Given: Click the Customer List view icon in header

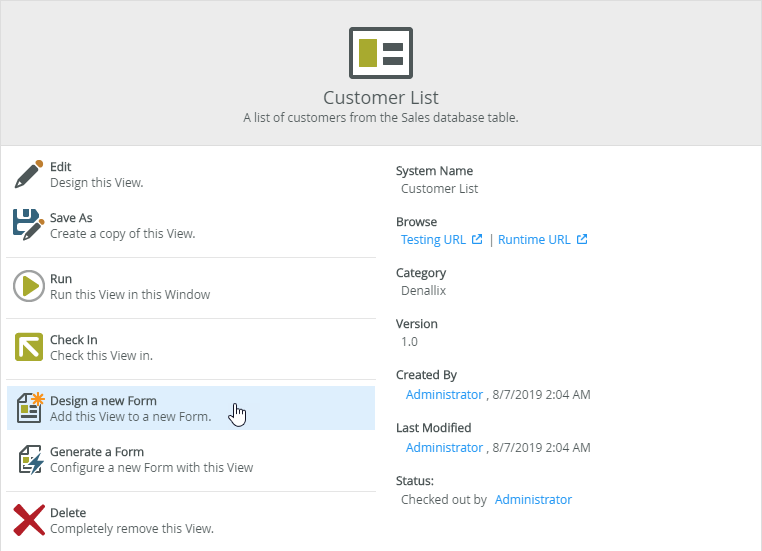Looking at the screenshot, I should 380,53.
